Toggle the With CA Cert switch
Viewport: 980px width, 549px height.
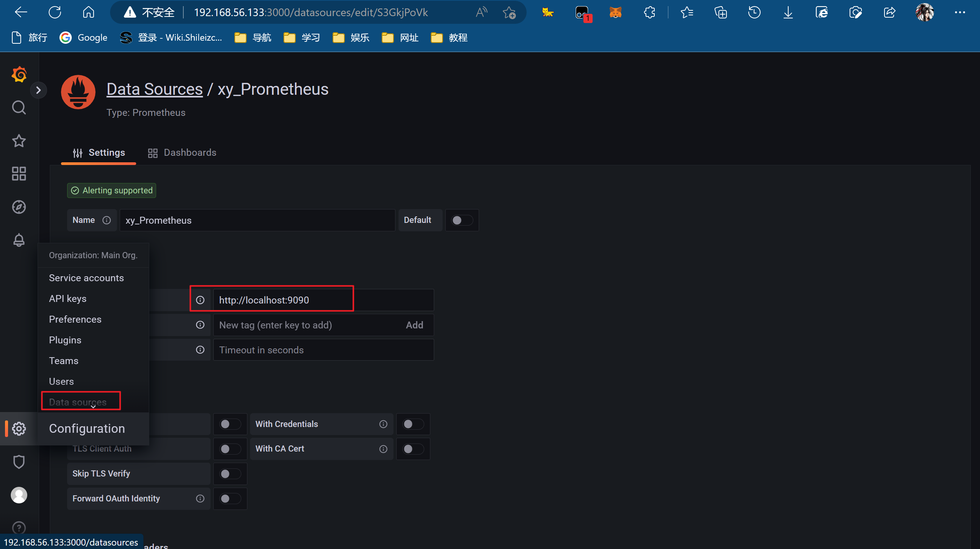coord(413,449)
